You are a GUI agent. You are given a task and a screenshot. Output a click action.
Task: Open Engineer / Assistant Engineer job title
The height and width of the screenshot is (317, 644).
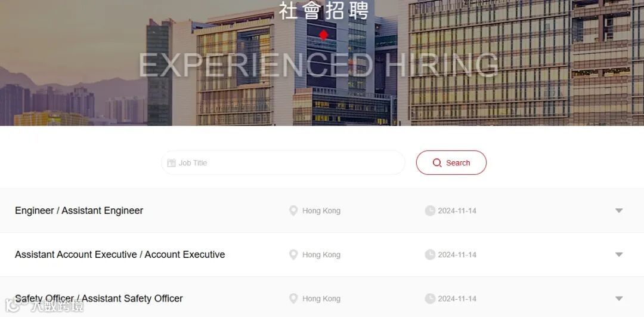(x=79, y=211)
